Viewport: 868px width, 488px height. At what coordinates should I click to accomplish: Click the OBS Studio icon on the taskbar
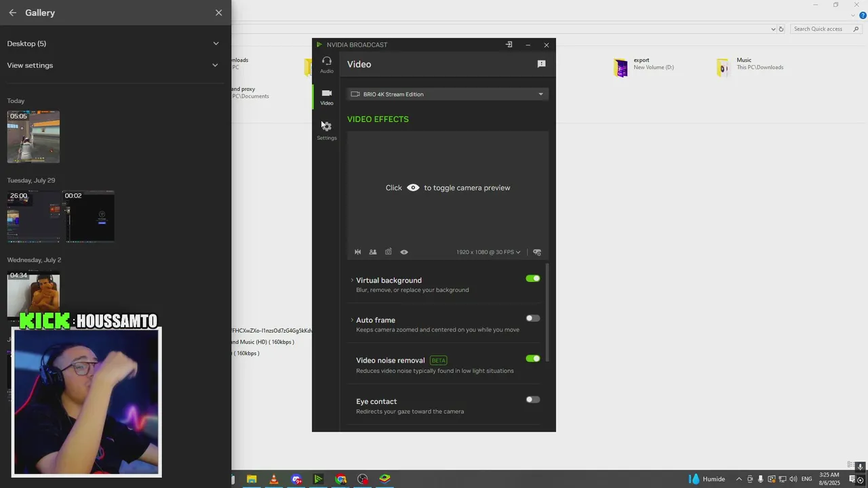click(363, 479)
